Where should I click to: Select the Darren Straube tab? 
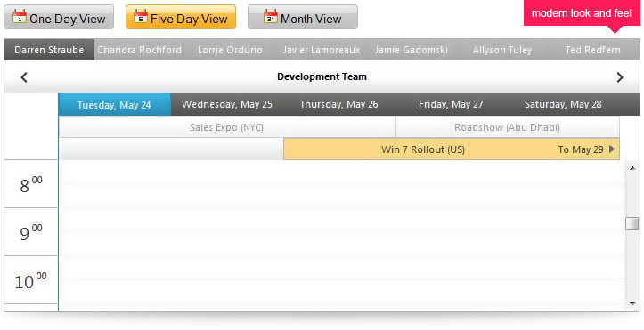49,50
